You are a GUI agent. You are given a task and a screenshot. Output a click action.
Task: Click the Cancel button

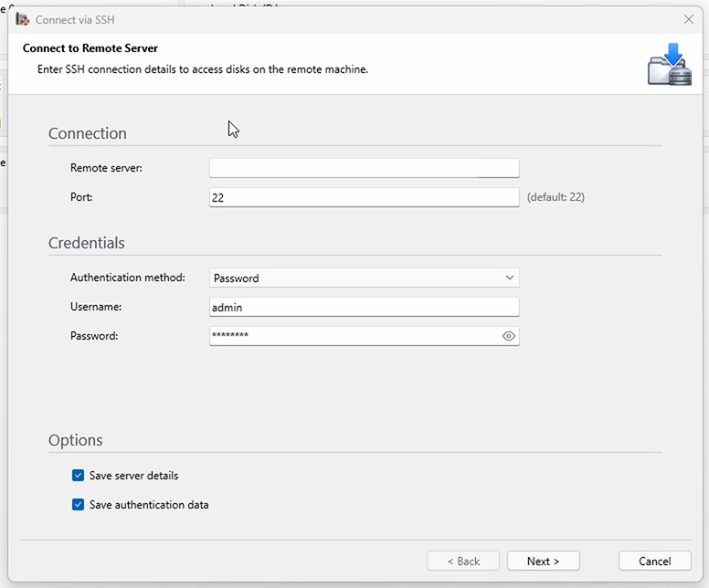(655, 562)
